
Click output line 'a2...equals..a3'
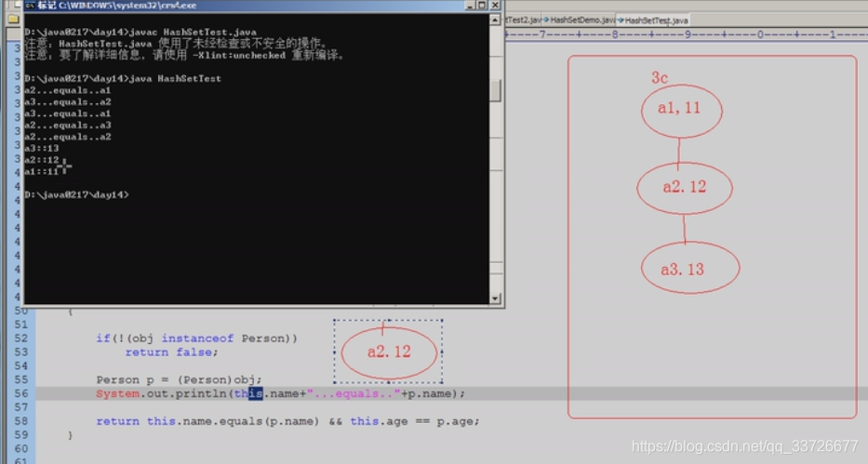68,125
